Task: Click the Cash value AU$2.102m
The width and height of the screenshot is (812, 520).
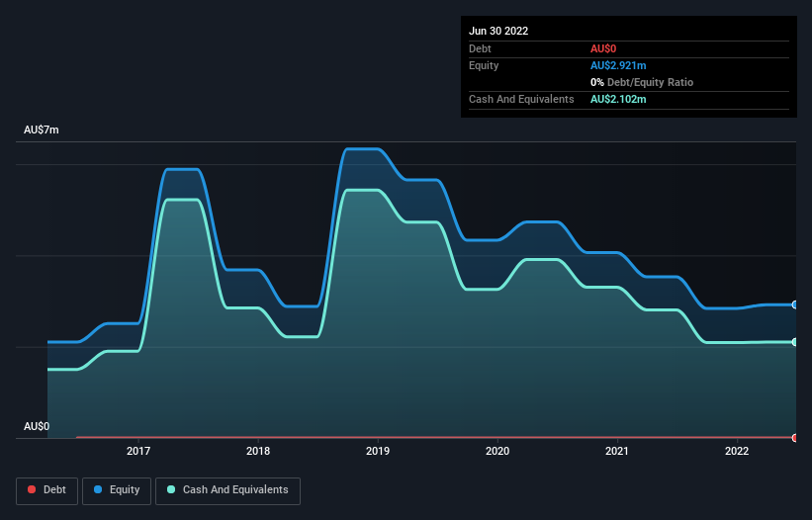Action: [618, 99]
